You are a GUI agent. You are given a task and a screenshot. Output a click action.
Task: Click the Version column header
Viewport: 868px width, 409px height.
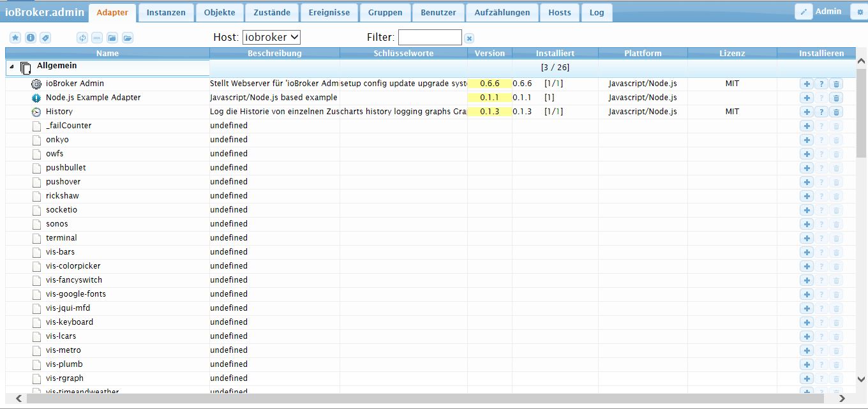(x=490, y=53)
